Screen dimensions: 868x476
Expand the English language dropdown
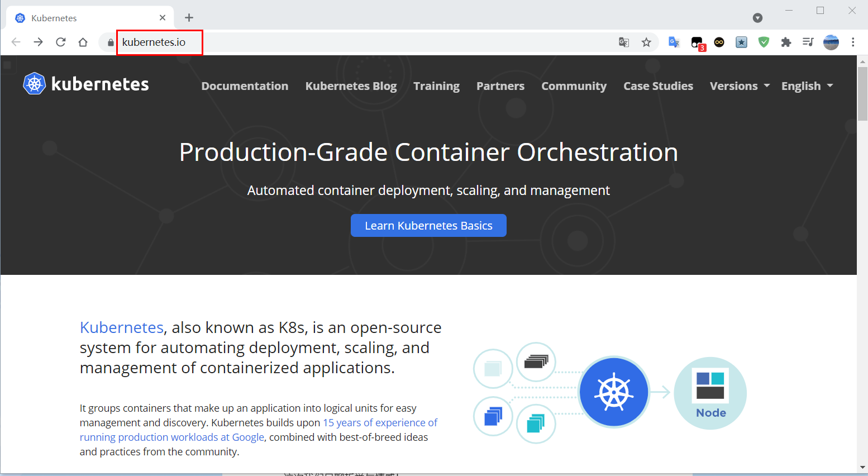[x=807, y=86]
